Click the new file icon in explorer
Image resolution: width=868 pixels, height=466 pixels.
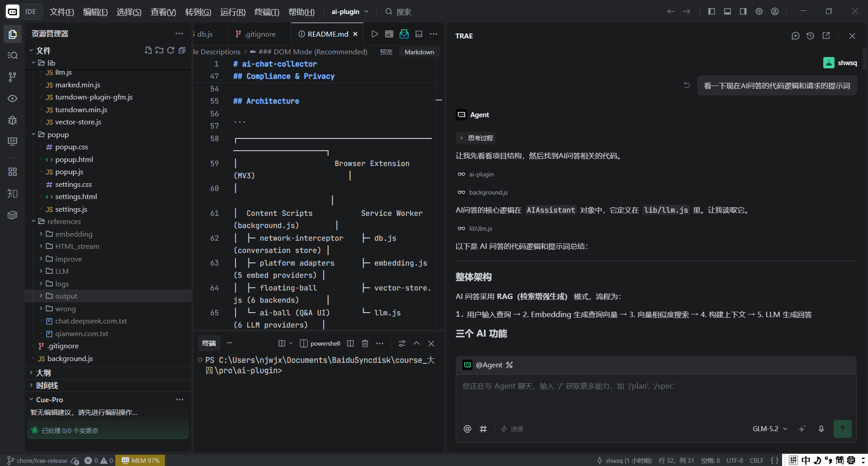pos(148,50)
